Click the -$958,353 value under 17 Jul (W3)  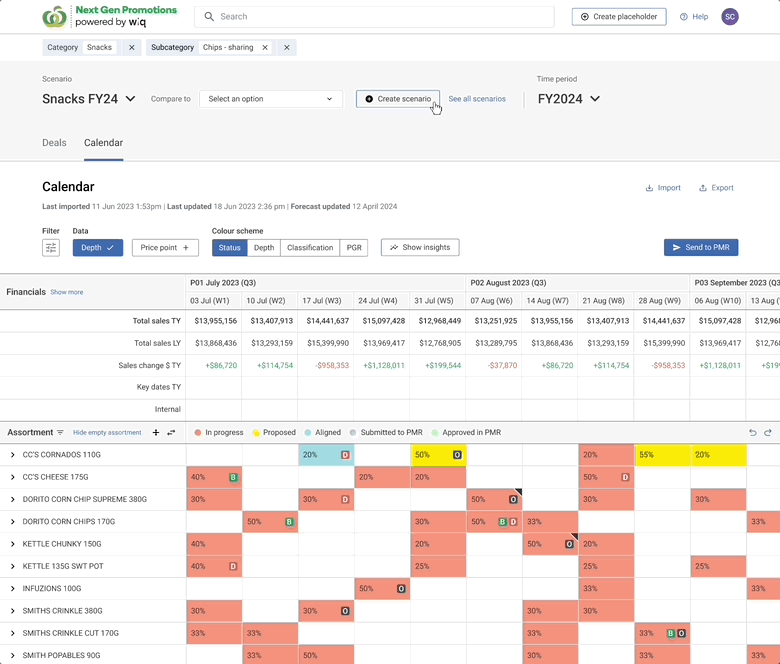click(x=332, y=365)
